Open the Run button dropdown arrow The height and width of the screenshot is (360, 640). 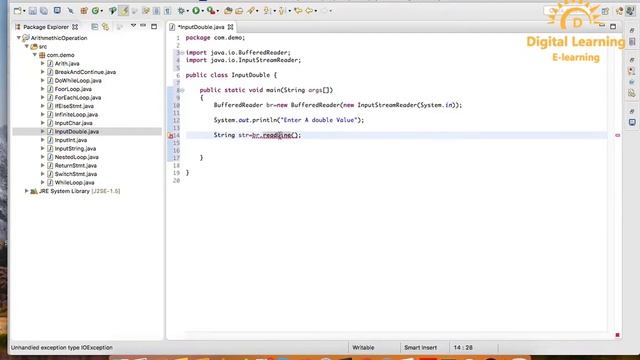202,11
